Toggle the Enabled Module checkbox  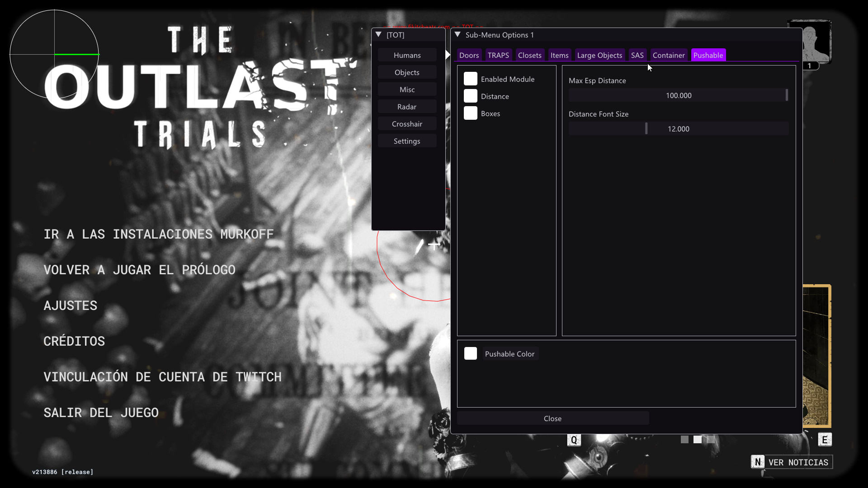[x=471, y=79]
